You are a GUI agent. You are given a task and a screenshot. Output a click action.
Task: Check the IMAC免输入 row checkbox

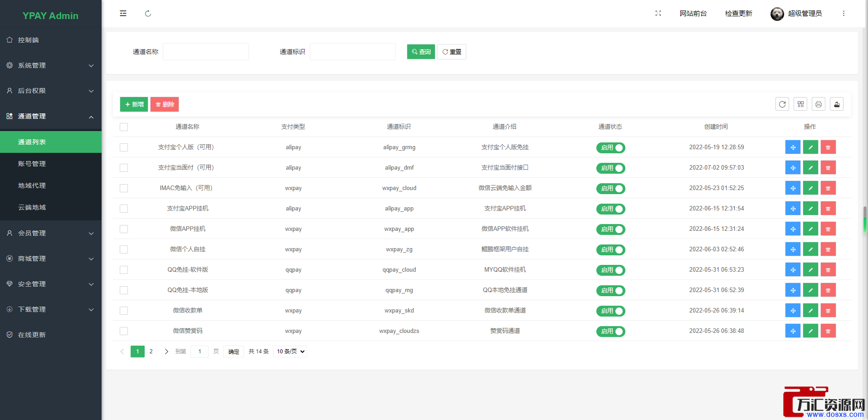[124, 188]
